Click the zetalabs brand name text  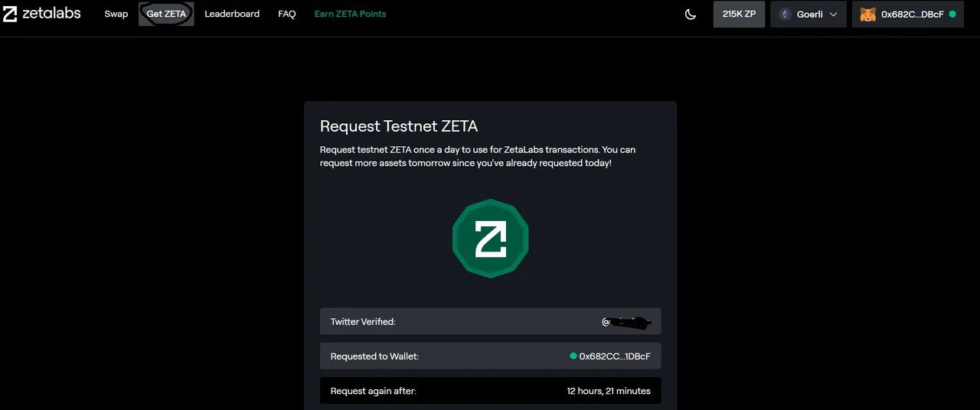click(51, 13)
